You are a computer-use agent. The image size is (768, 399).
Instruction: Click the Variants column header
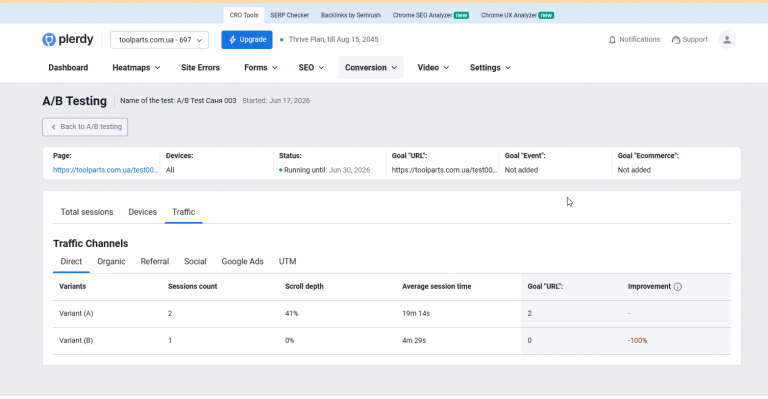click(72, 286)
